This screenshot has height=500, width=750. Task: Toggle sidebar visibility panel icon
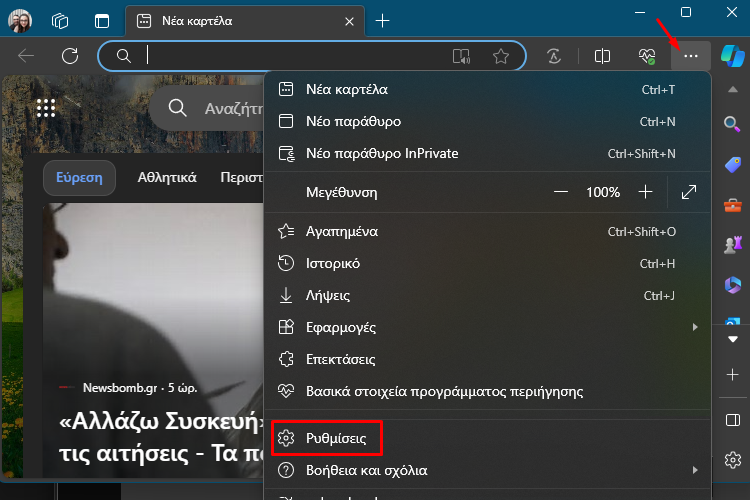coord(732,420)
